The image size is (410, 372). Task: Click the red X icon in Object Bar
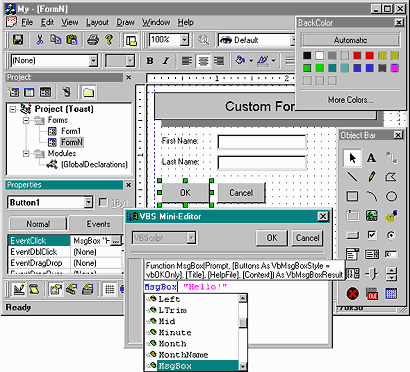point(352,294)
